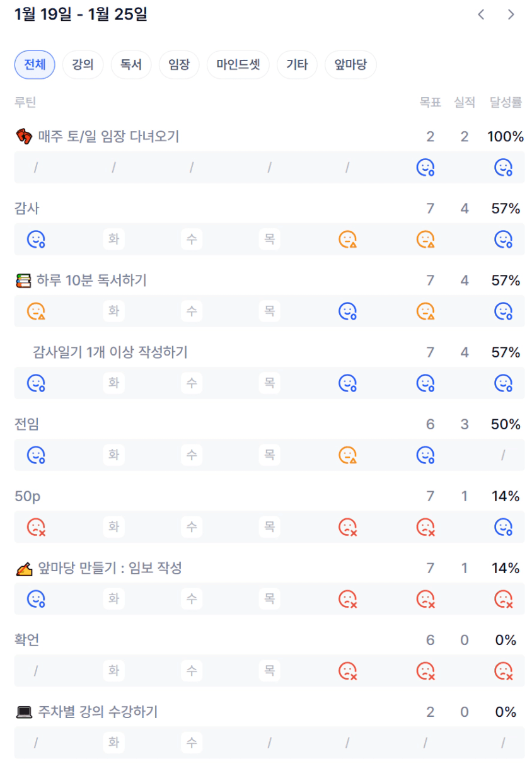Click the last red sad face in 확언 row
The height and width of the screenshot is (766, 532).
tap(503, 670)
